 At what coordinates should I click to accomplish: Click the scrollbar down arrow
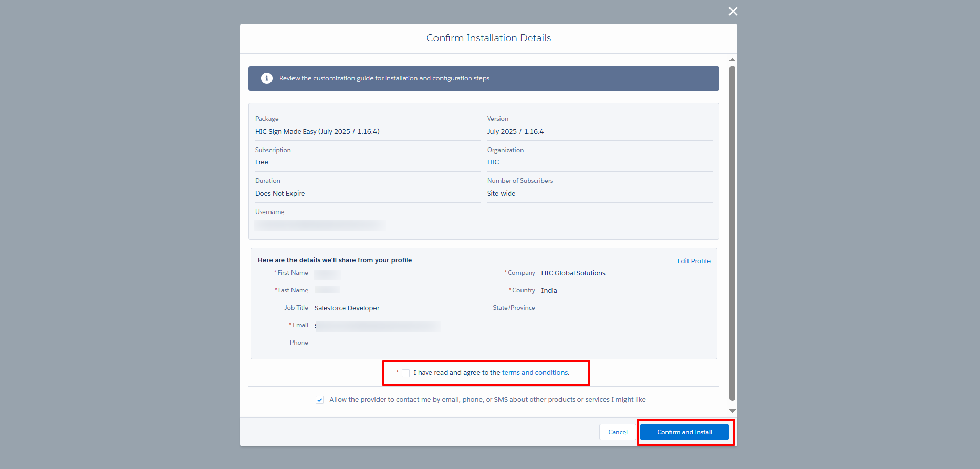point(732,411)
